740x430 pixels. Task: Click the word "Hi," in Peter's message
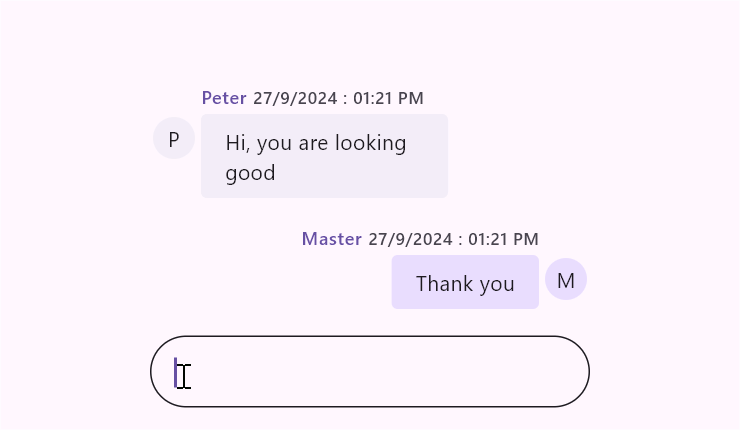(238, 143)
